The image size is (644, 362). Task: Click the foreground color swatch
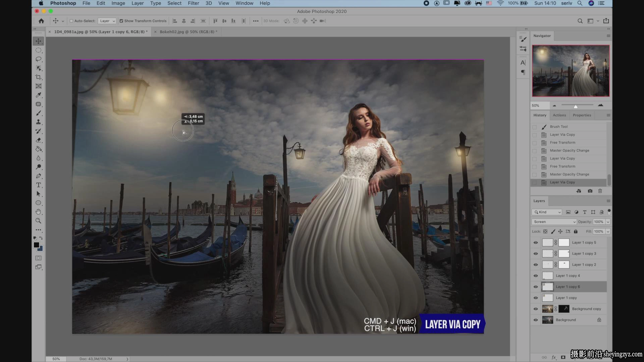[36, 245]
